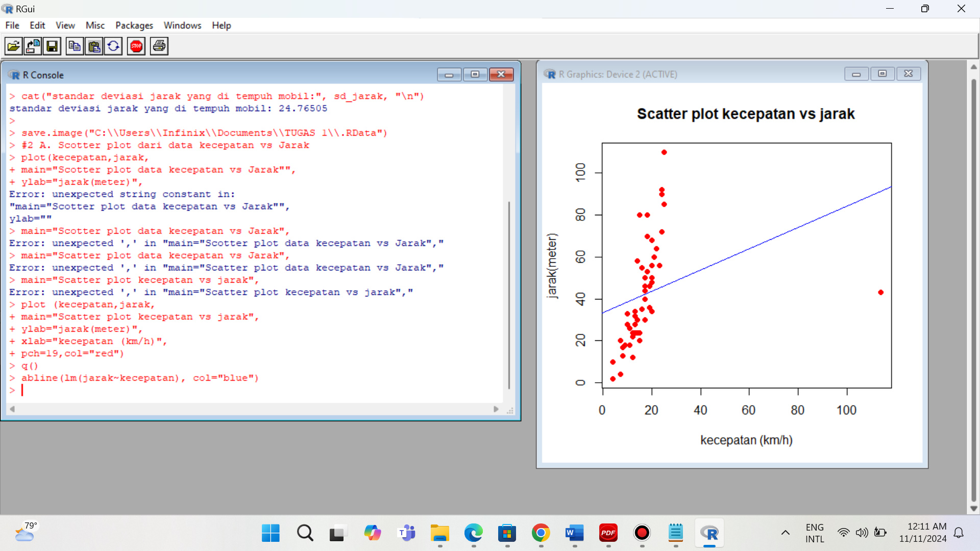Click the Save workspace toolbar icon
Image resolution: width=980 pixels, height=551 pixels.
click(x=52, y=46)
